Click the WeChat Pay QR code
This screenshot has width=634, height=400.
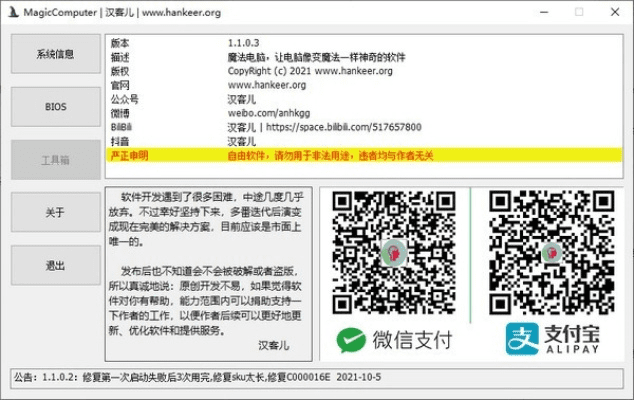[394, 253]
